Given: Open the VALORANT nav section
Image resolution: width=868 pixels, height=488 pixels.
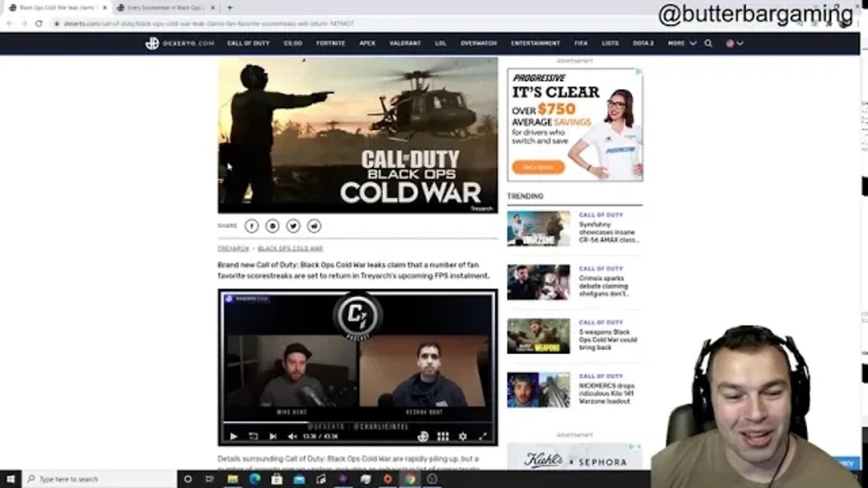Looking at the screenshot, I should pos(406,43).
